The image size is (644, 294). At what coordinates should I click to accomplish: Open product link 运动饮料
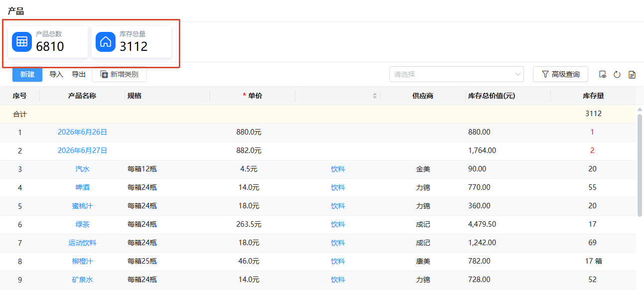pos(83,243)
